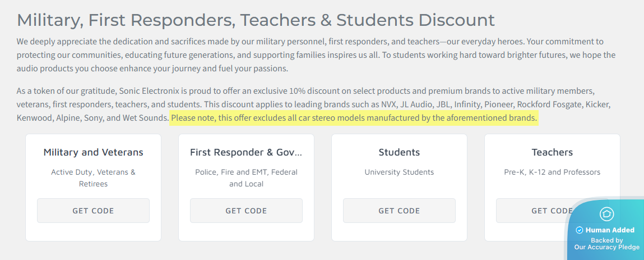This screenshot has width=644, height=260.
Task: Click the checkmark icon beside Human Added
Action: (580, 230)
